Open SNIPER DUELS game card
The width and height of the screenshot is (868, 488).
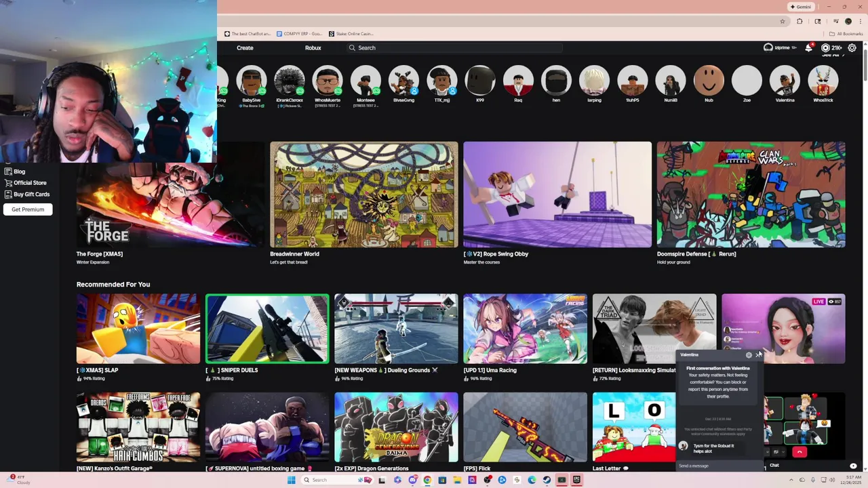tap(267, 329)
